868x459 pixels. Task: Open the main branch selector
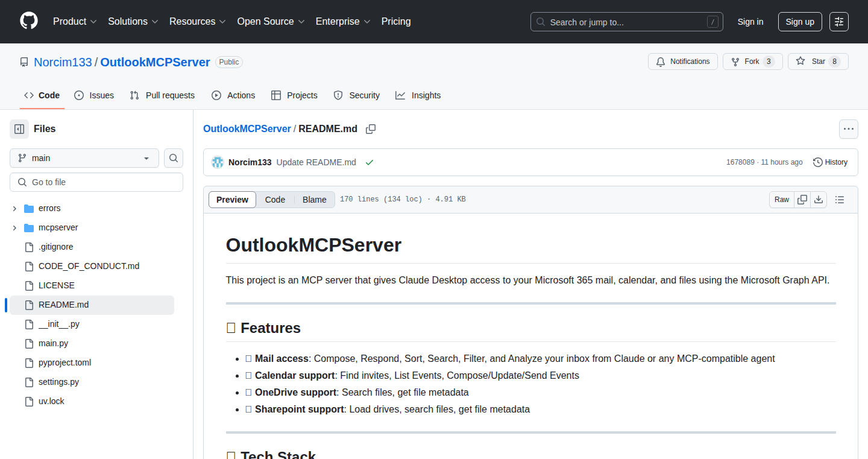pyautogui.click(x=84, y=158)
